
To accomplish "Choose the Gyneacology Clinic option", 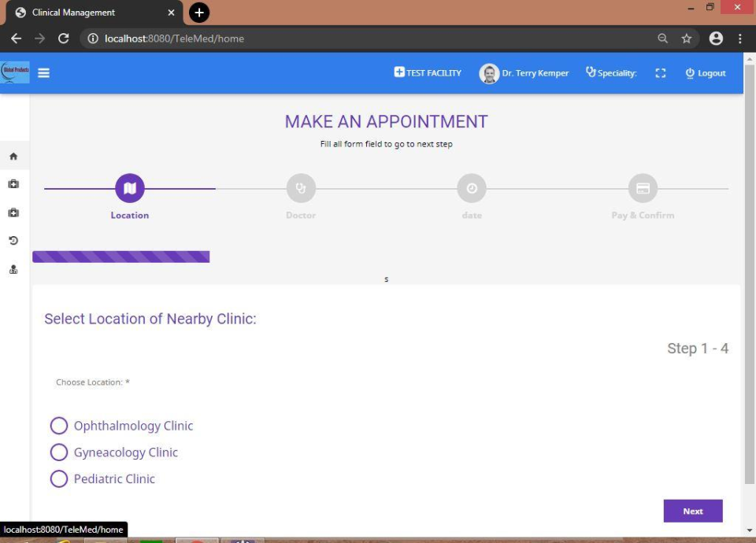I will tap(59, 452).
